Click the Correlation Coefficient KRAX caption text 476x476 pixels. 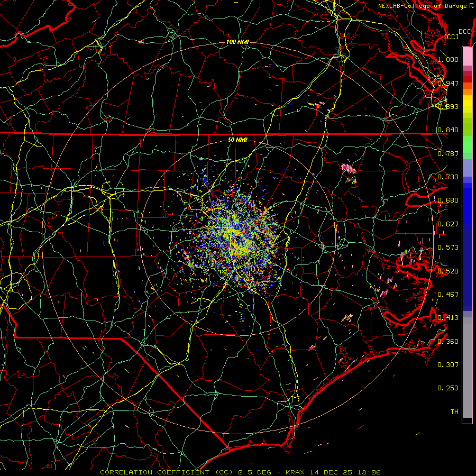pyautogui.click(x=240, y=472)
